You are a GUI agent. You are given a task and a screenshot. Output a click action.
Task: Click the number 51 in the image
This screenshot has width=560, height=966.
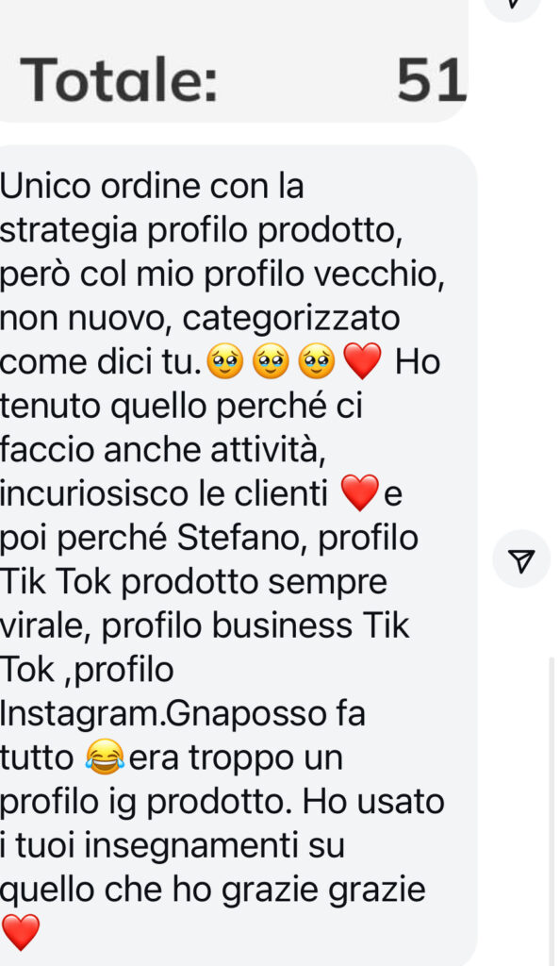(432, 79)
